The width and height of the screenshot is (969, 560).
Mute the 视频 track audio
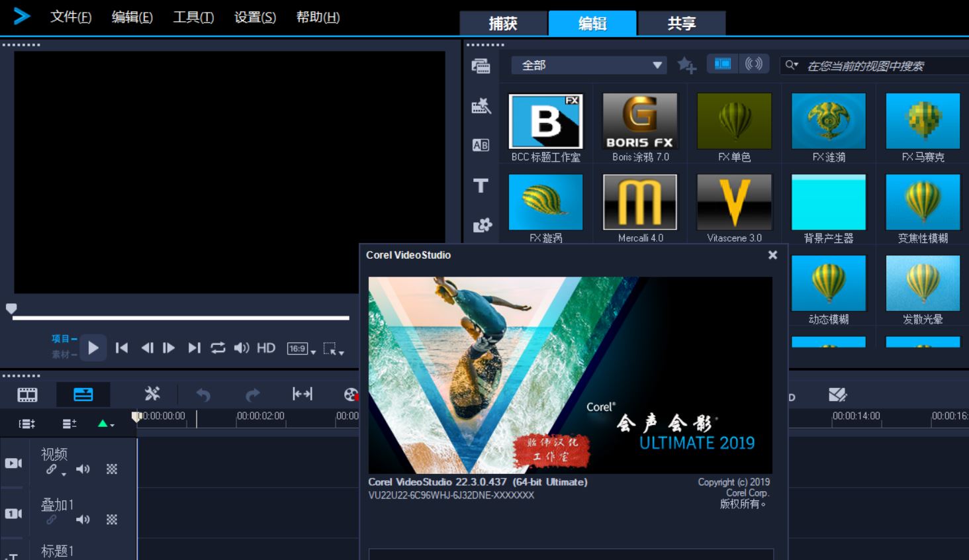pos(83,469)
